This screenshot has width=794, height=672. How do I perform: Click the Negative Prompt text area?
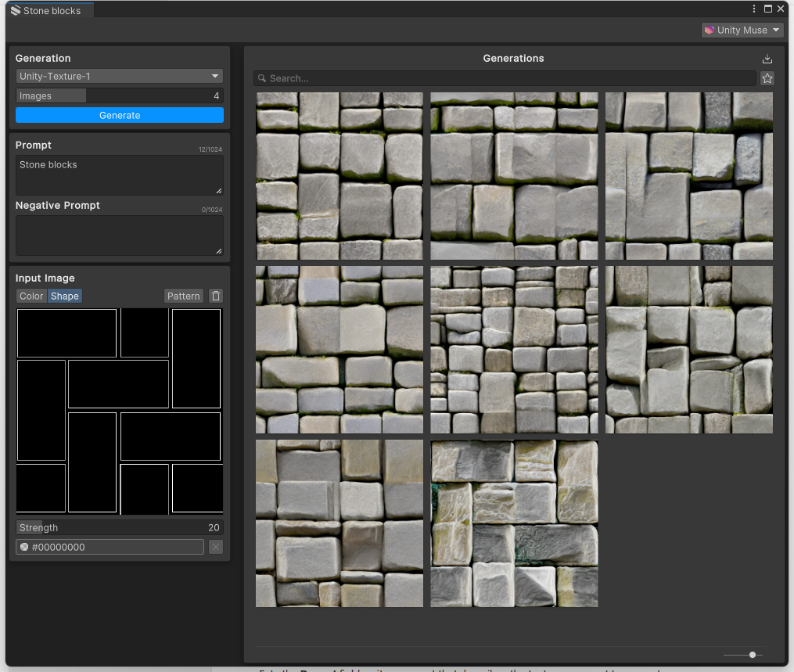point(120,235)
